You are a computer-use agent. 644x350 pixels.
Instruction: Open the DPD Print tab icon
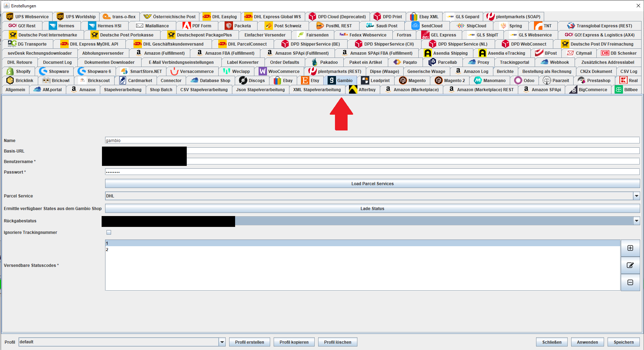(x=377, y=16)
